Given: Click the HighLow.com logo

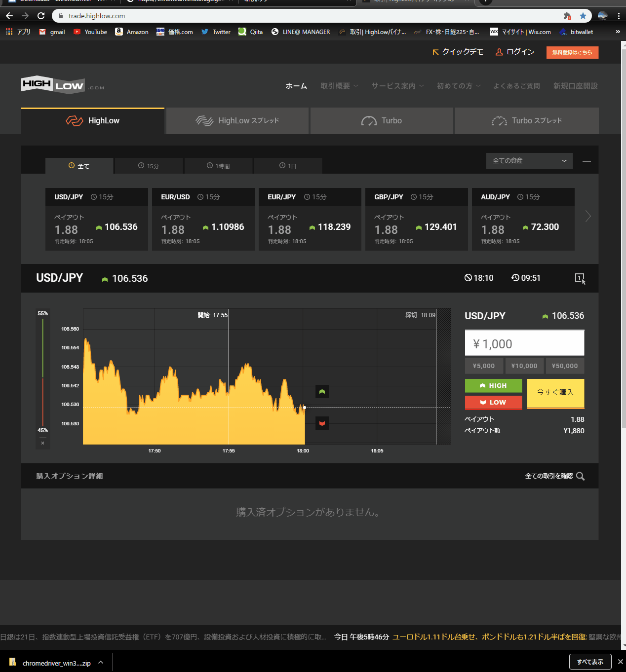Looking at the screenshot, I should [x=63, y=85].
